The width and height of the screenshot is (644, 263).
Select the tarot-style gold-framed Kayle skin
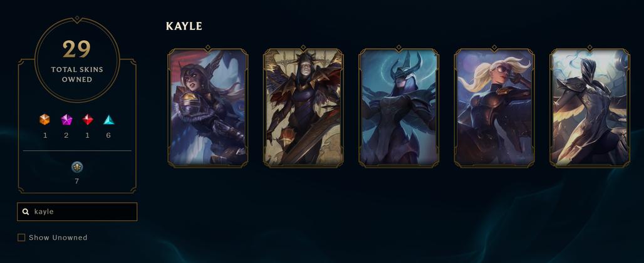pyautogui.click(x=303, y=108)
